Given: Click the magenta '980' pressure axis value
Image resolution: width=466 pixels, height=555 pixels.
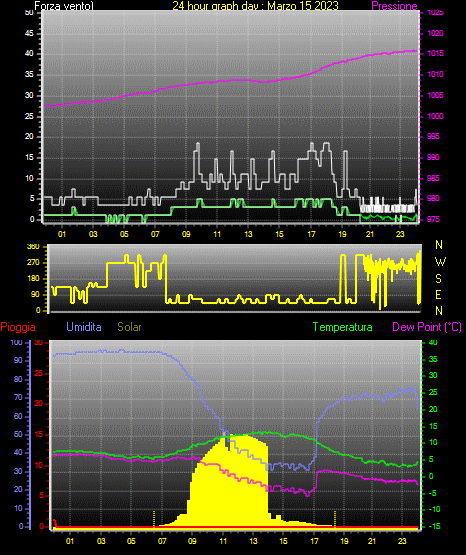Looking at the screenshot, I should click(x=434, y=198).
